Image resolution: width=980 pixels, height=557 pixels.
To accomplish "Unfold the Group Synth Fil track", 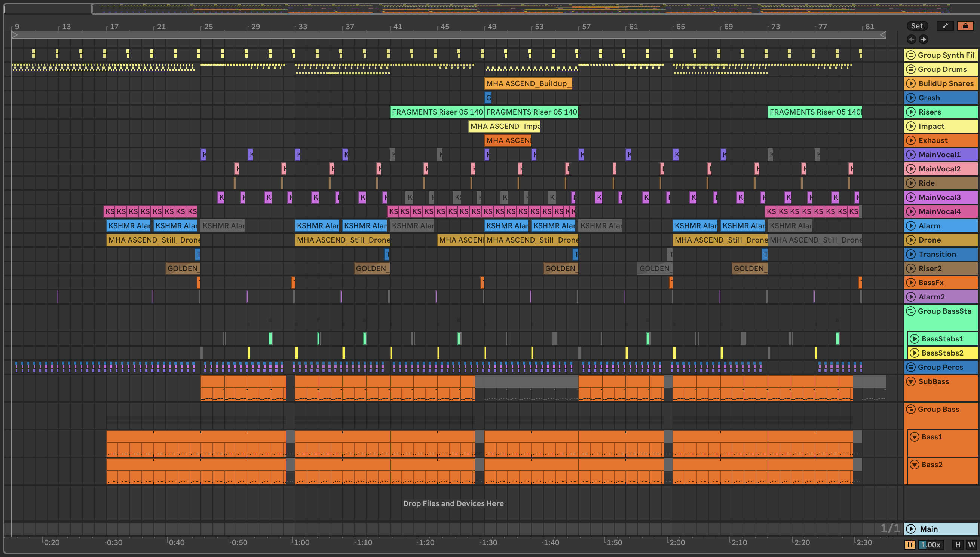I will (x=911, y=55).
